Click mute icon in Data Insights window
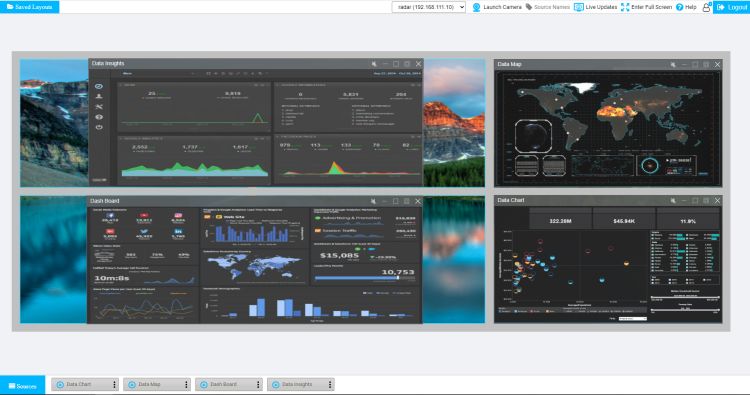This screenshot has width=750, height=395. [374, 64]
